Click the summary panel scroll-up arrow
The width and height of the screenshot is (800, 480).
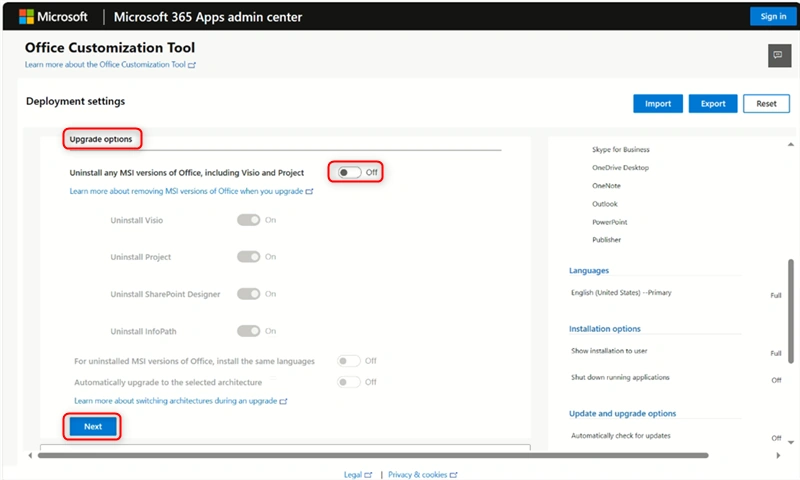(790, 144)
